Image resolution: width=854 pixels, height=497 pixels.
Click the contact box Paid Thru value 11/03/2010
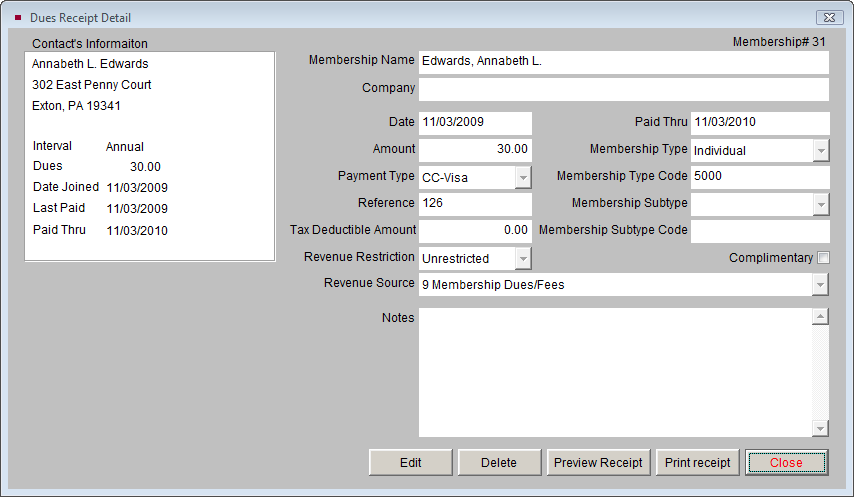pyautogui.click(x=137, y=231)
